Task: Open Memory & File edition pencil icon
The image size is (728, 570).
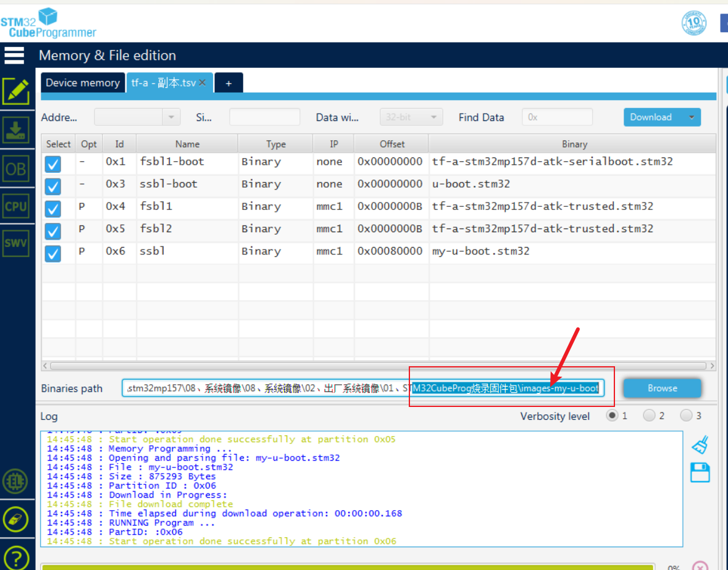Action: pos(16,91)
